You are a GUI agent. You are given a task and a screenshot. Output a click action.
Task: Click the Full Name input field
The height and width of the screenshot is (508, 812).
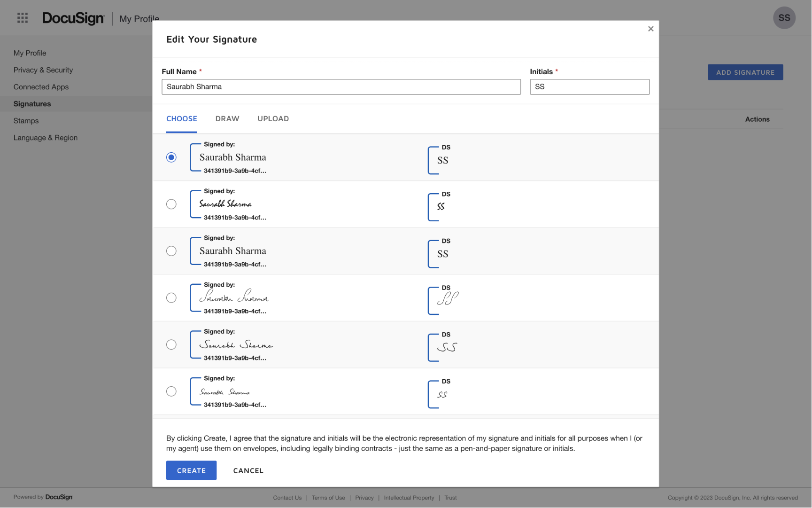pos(341,86)
